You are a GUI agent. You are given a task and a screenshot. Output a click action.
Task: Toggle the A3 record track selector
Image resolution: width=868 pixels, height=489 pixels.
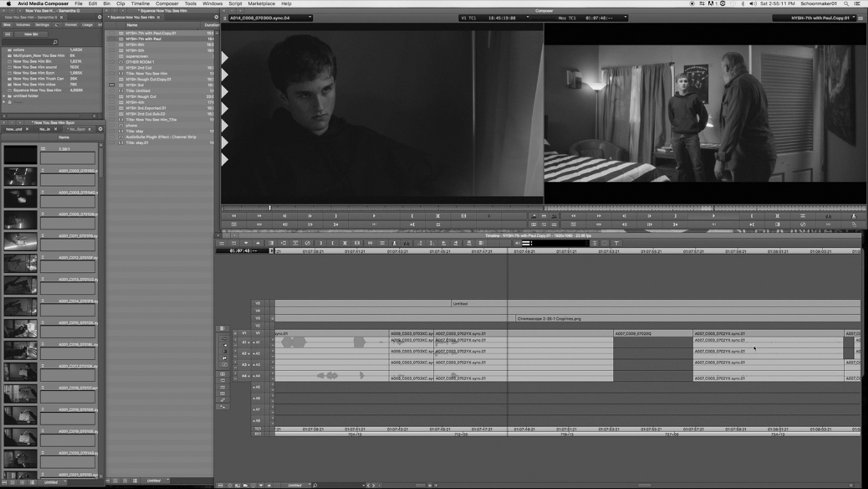pyautogui.click(x=258, y=365)
